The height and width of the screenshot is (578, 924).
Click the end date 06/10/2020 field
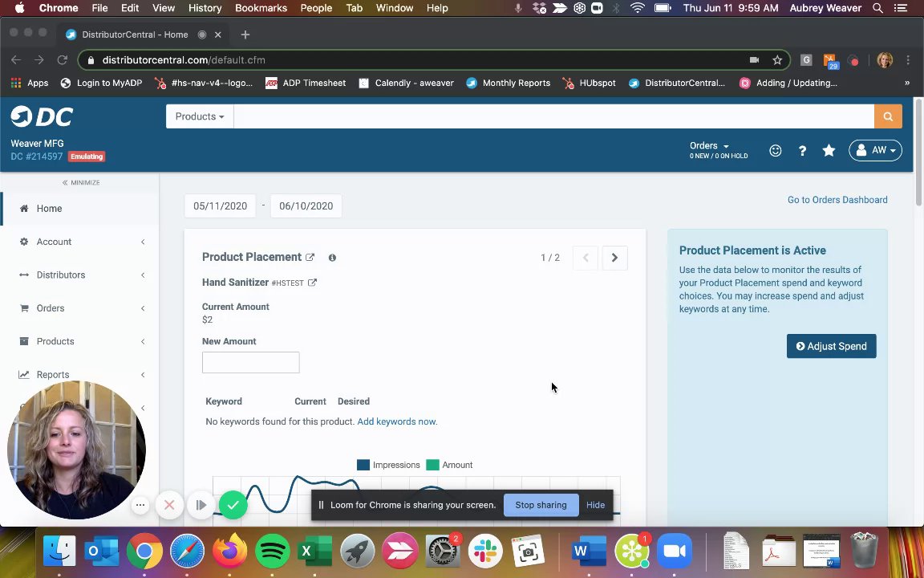(x=306, y=206)
